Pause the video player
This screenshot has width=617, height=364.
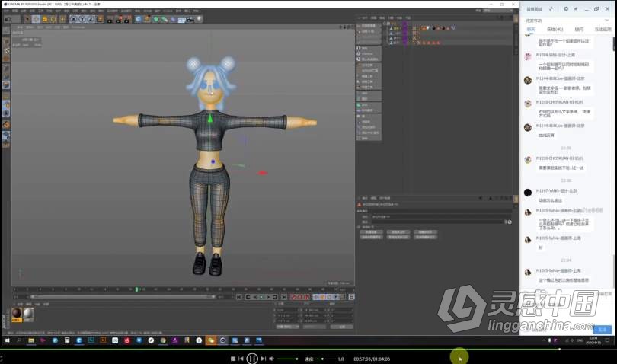point(252,359)
